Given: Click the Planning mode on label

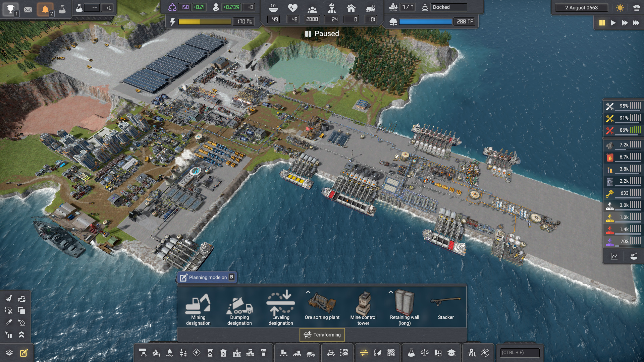Looking at the screenshot, I should click(x=208, y=278).
